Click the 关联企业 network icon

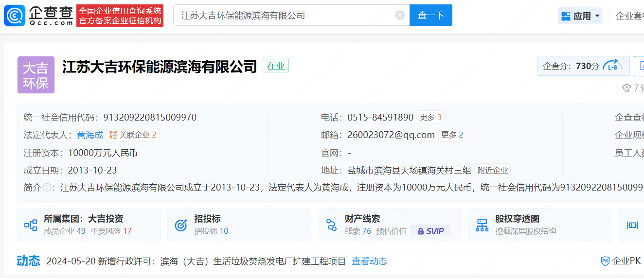click(x=113, y=135)
